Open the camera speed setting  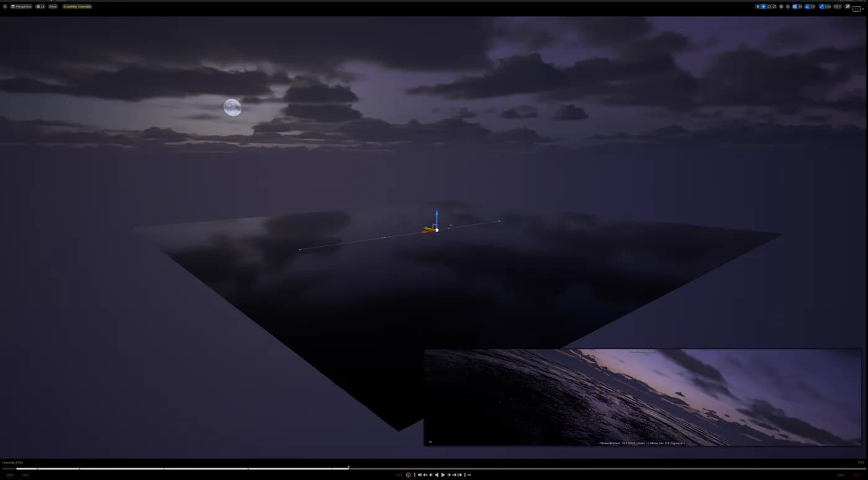coord(838,6)
